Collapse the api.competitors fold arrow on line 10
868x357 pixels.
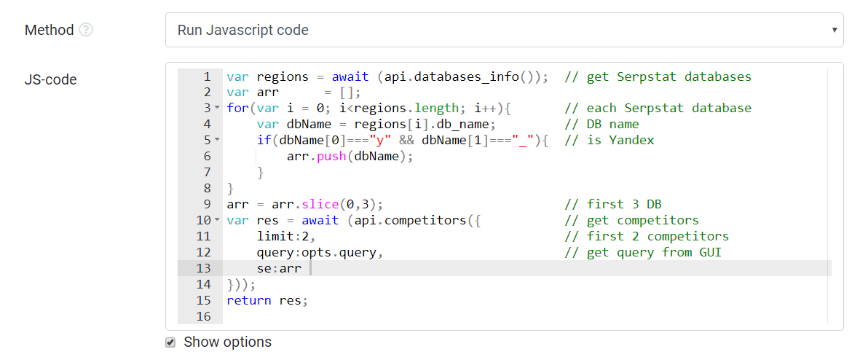[x=217, y=220]
